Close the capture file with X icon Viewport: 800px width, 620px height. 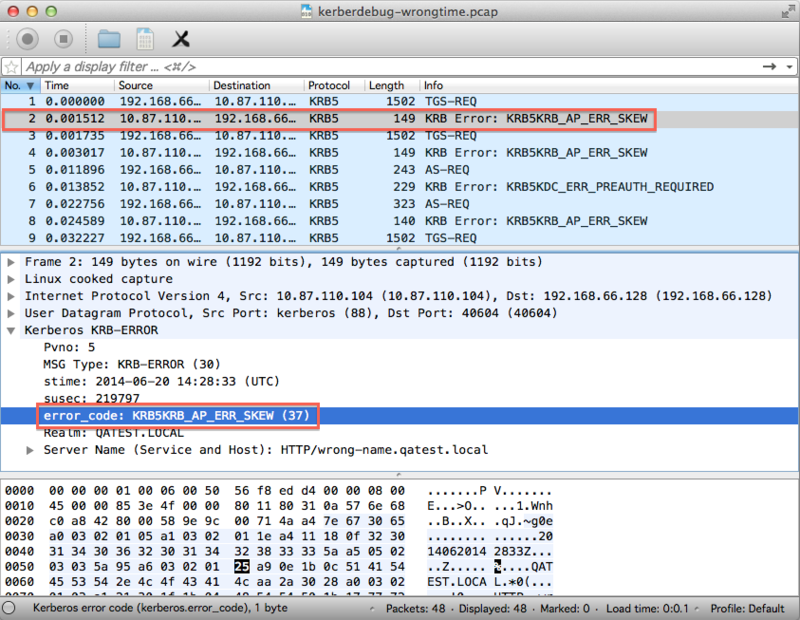pyautogui.click(x=181, y=39)
